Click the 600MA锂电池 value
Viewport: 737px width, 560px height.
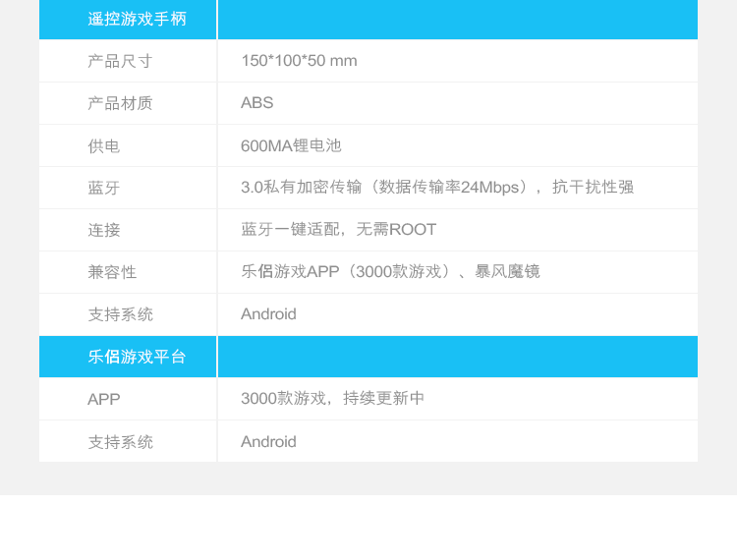pos(291,145)
